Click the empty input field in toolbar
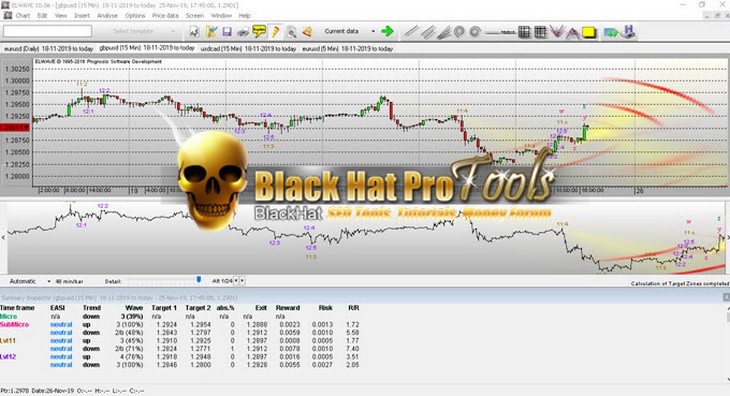Screen dimensions: 730x396 [47, 31]
